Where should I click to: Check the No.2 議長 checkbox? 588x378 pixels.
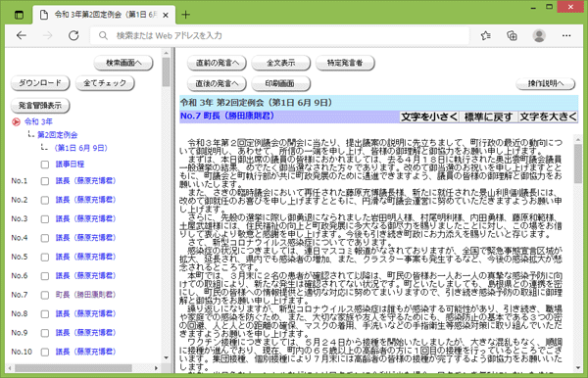coord(45,200)
